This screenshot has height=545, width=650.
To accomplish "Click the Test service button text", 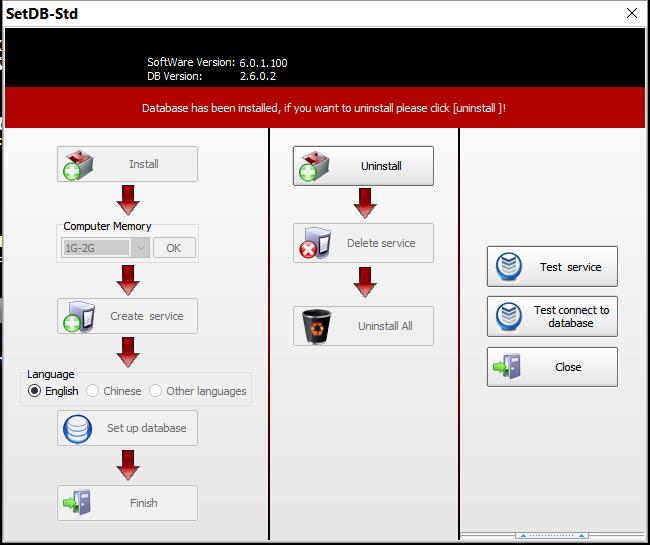I will coord(570,267).
